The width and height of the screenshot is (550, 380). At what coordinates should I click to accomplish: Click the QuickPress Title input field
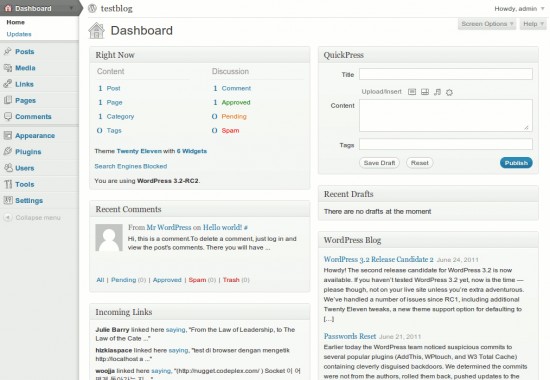pos(445,74)
